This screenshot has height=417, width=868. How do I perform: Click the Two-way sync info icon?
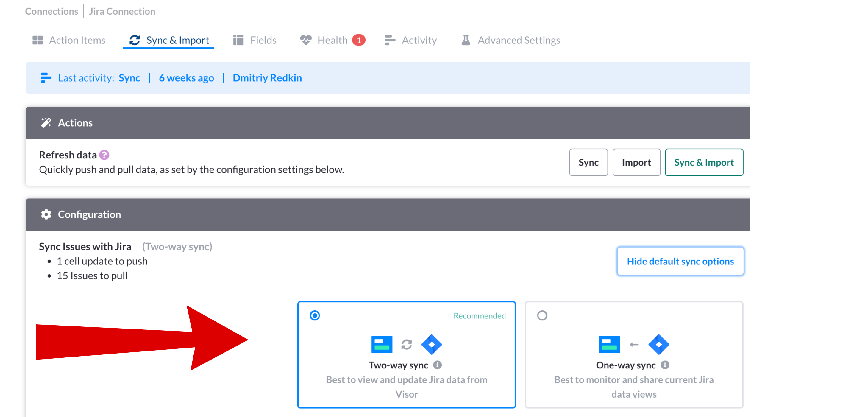[437, 365]
